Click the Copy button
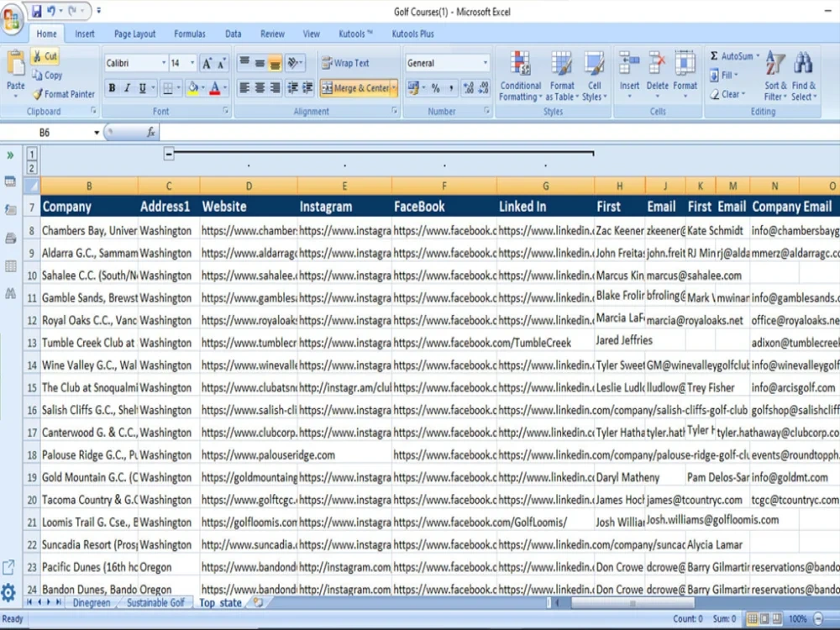 [47, 75]
